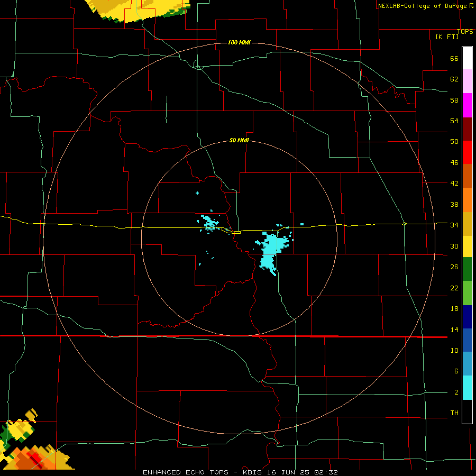Click the legend value "50"
The height and width of the screenshot is (476, 476).
click(x=454, y=142)
